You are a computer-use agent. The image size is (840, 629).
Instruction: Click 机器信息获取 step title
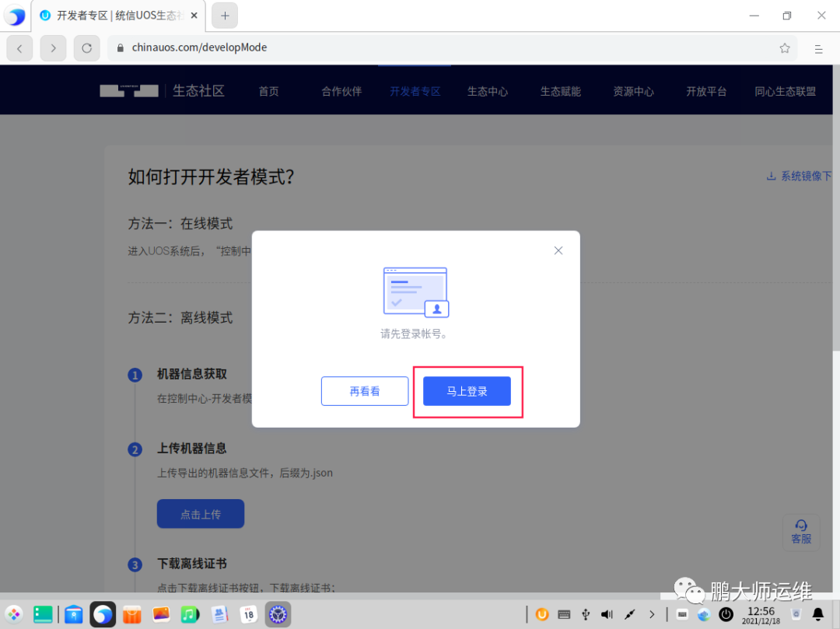192,374
